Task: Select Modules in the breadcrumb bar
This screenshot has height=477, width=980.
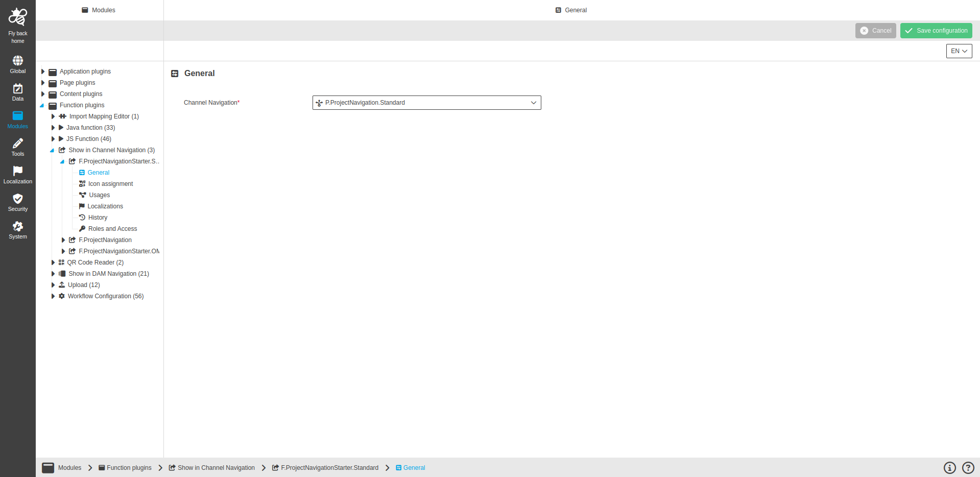Action: (69, 467)
